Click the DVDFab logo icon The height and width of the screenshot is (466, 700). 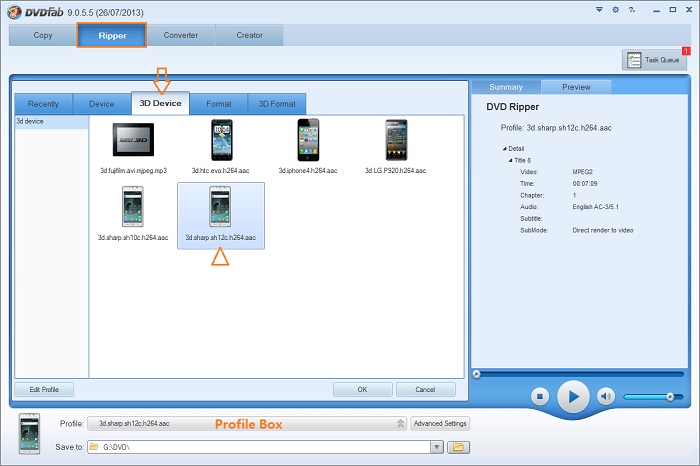(x=14, y=12)
